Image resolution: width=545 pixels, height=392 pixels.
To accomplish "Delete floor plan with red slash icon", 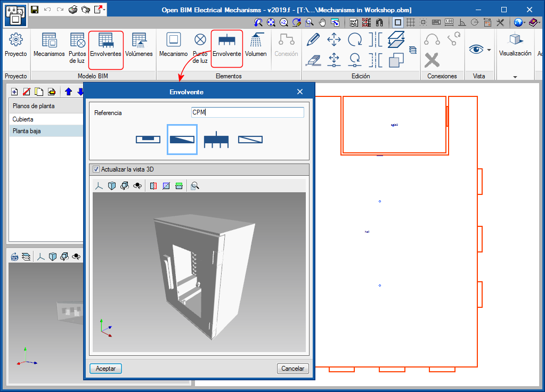I will tap(27, 92).
